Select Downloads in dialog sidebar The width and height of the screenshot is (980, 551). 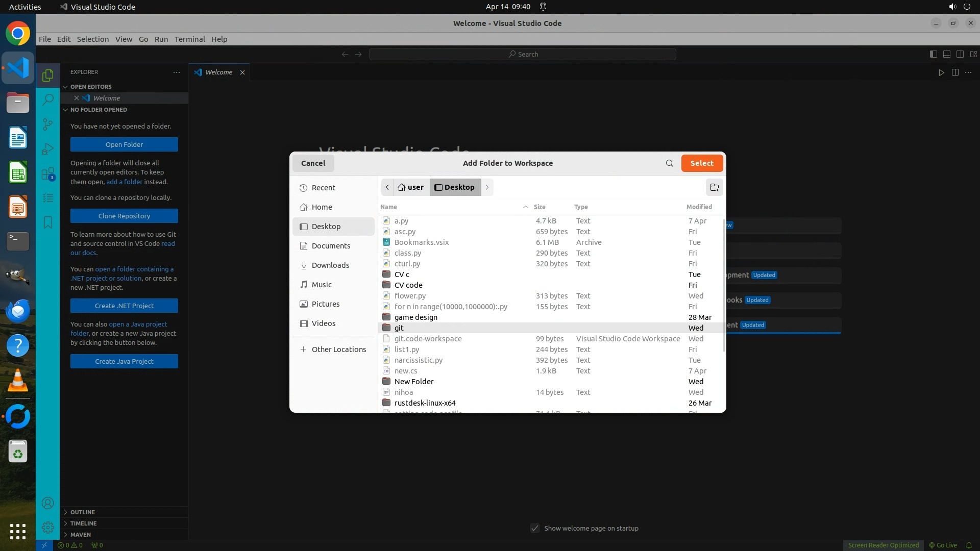(x=330, y=265)
